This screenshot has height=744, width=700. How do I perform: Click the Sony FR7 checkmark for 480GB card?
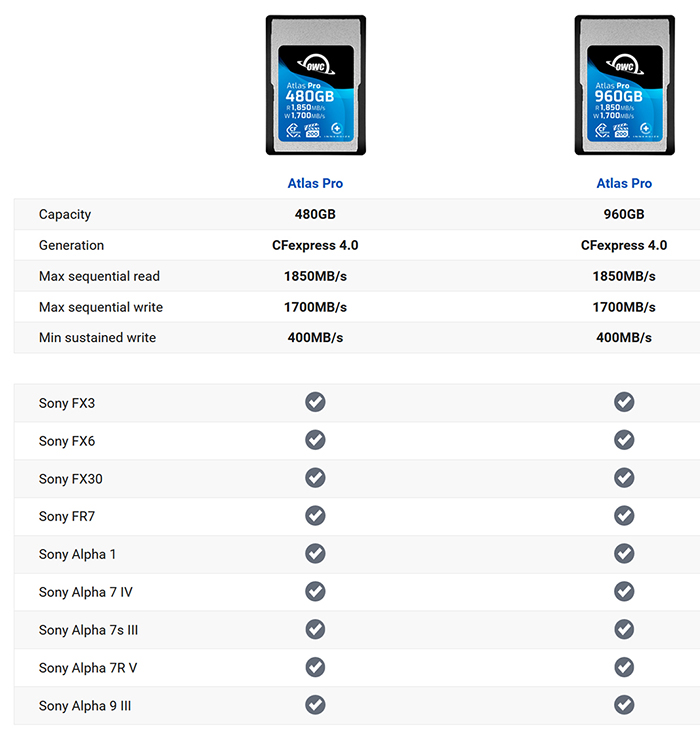point(315,515)
